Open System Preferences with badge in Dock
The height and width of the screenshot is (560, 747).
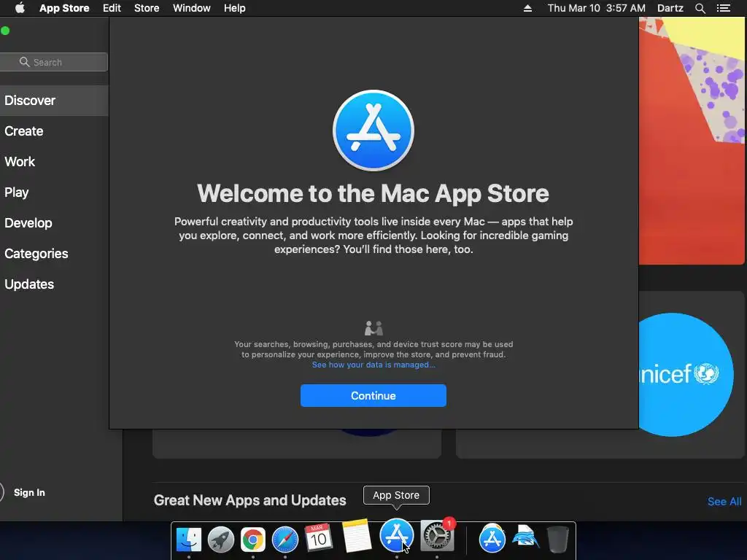(x=437, y=536)
